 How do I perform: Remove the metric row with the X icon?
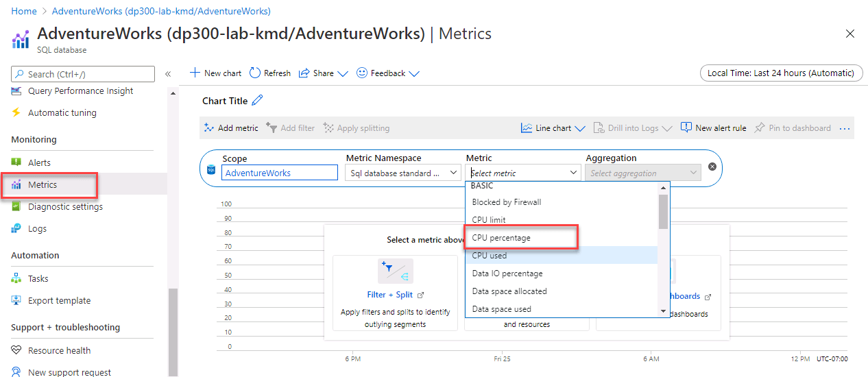tap(712, 167)
